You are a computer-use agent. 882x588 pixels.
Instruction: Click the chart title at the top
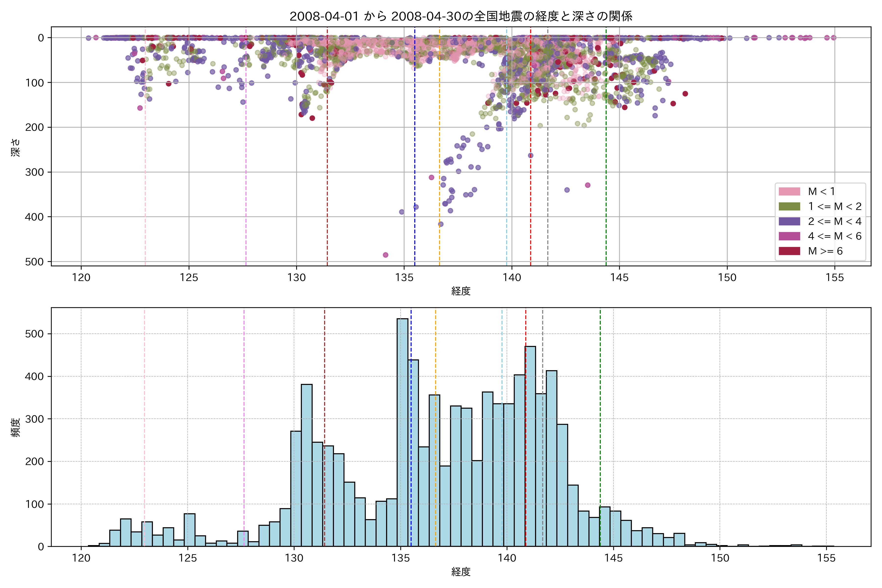coord(461,16)
